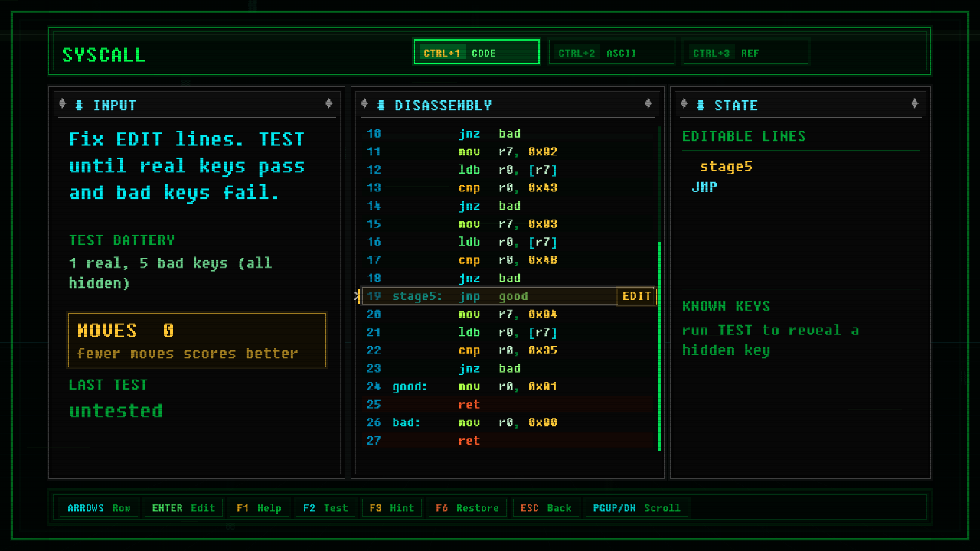The width and height of the screenshot is (980, 551).
Task: Select JMP entry under editable lines
Action: 704,187
